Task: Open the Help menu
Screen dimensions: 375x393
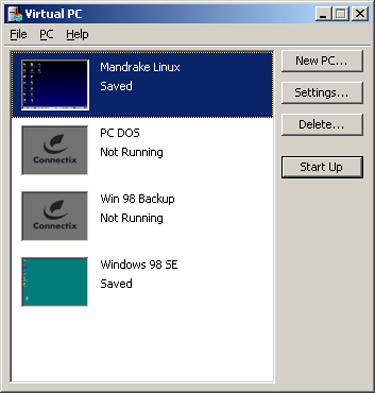Action: tap(77, 34)
